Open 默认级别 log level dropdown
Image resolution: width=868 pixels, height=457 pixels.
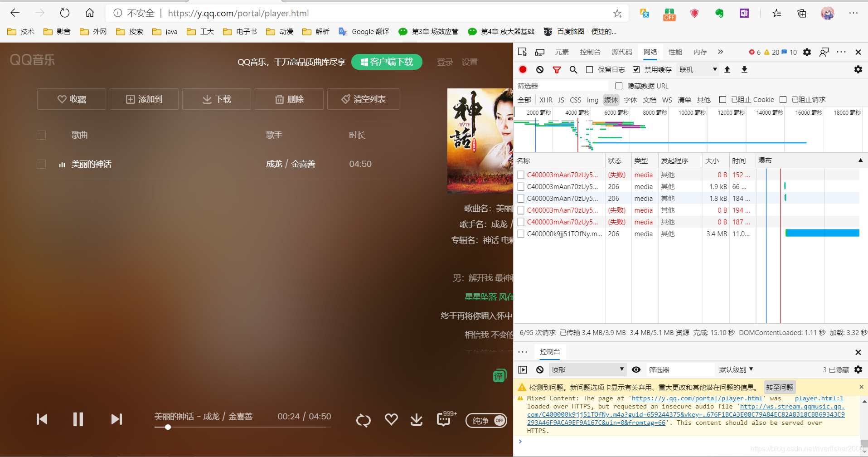click(x=736, y=369)
